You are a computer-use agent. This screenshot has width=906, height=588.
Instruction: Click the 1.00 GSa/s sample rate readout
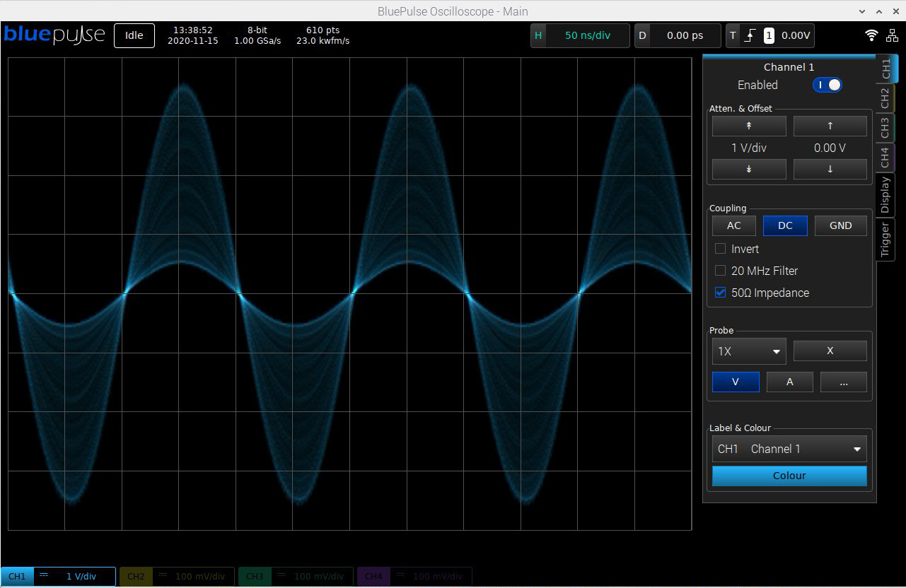click(x=257, y=41)
